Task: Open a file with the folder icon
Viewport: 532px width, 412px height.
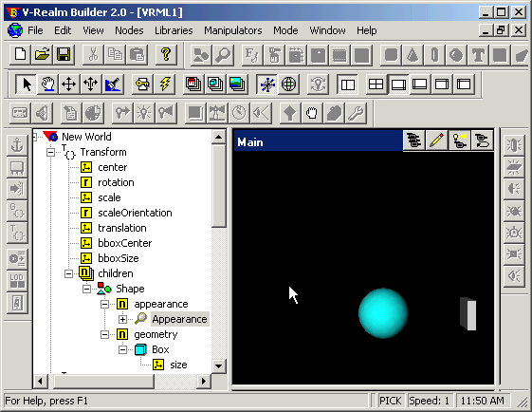Action: click(x=42, y=54)
